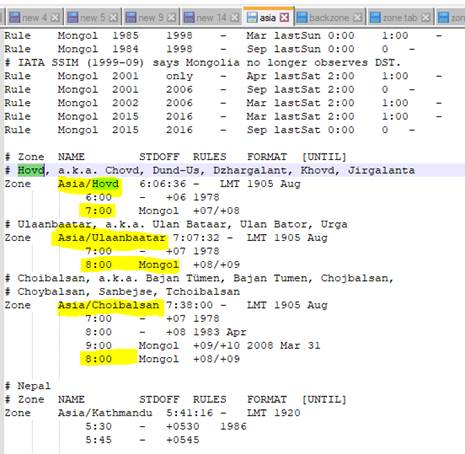Click the selected Hovd word in comment line
465x454 pixels.
pos(31,170)
